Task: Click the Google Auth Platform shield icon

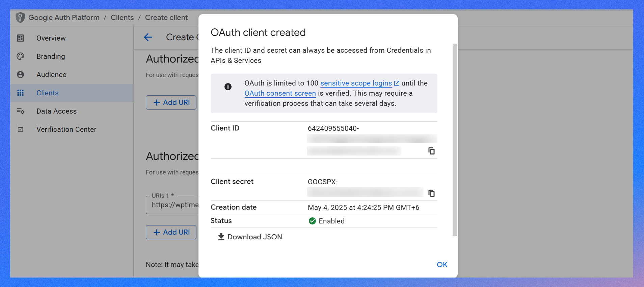Action: [x=20, y=18]
